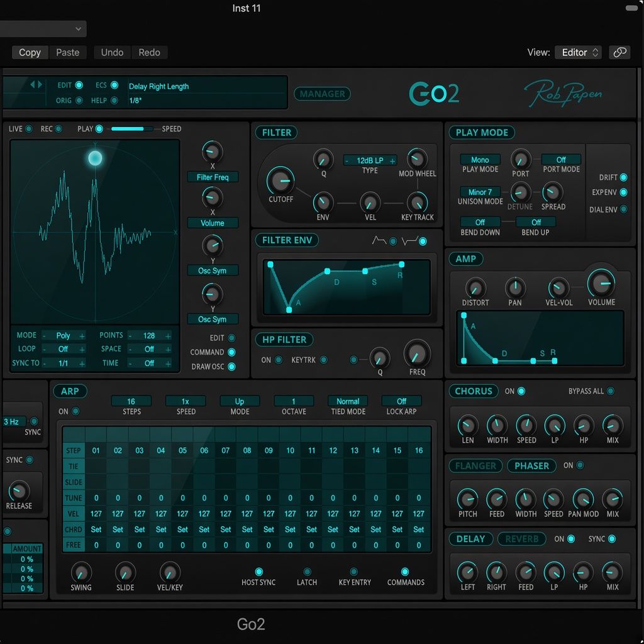Click the delay LEFT knob
Screen dimensions: 644x644
coord(467,572)
